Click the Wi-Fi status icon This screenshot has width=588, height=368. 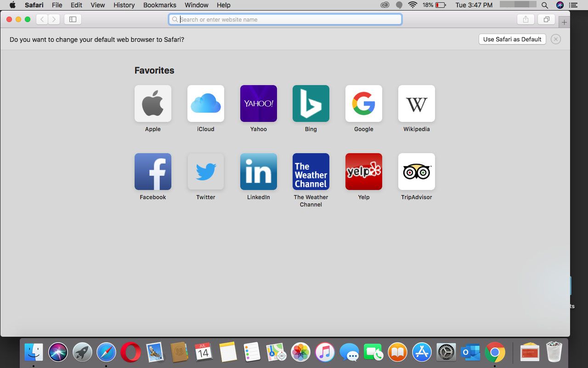click(x=413, y=5)
